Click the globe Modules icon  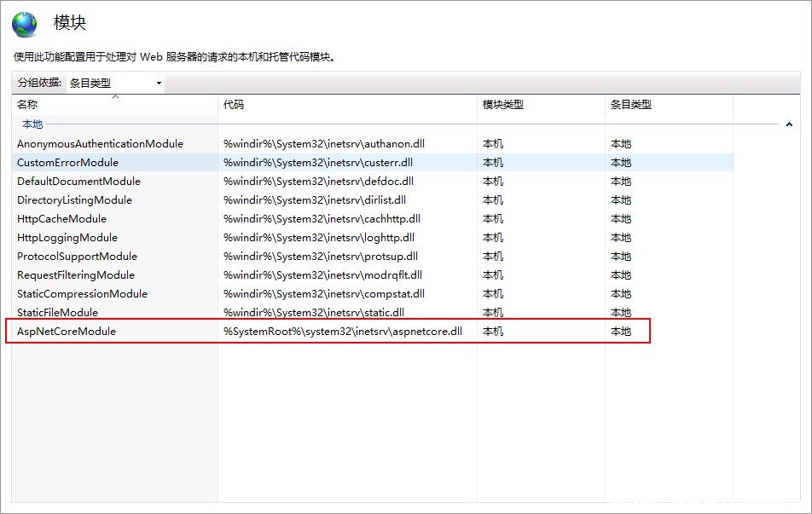point(25,25)
